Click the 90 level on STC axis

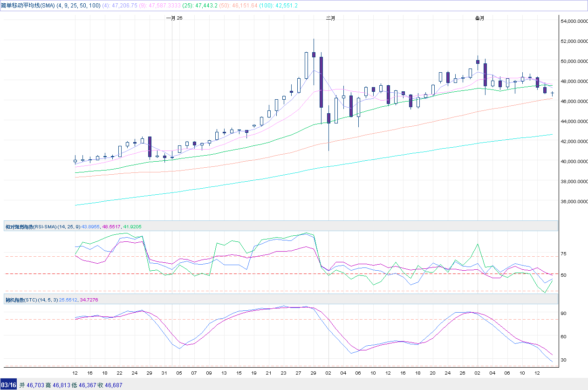pyautogui.click(x=563, y=313)
